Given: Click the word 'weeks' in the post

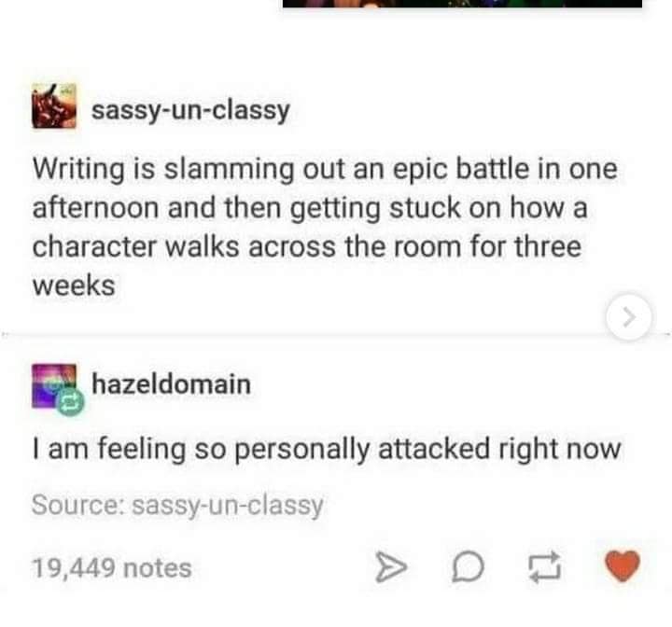Looking at the screenshot, I should point(74,286).
